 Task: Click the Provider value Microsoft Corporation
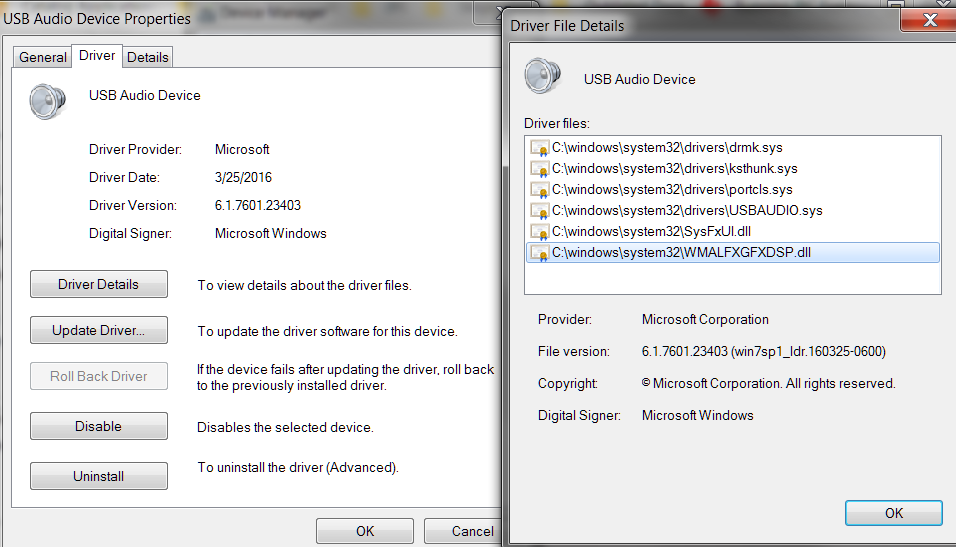(x=705, y=320)
